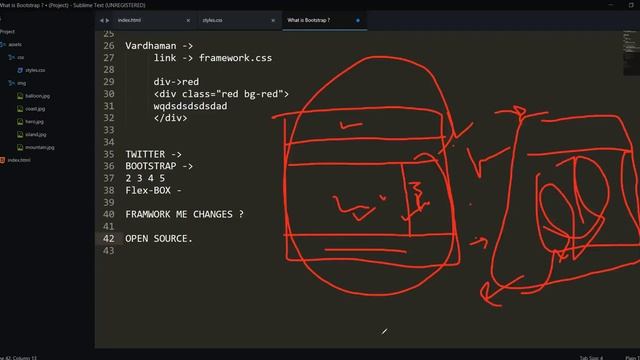Click line number 26 in the gutter
Screen dimensions: 640x360
109,46
